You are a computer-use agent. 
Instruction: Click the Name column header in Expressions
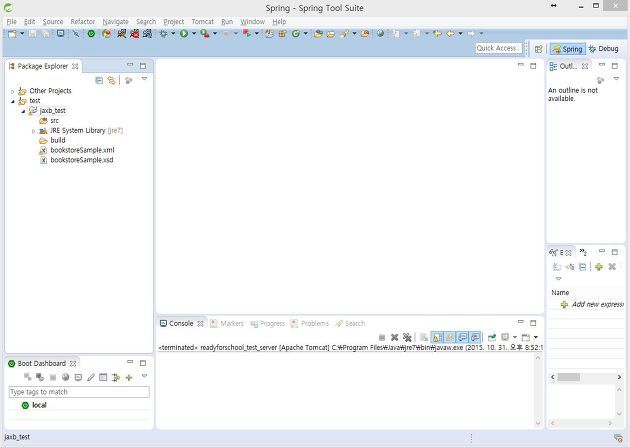[x=560, y=292]
